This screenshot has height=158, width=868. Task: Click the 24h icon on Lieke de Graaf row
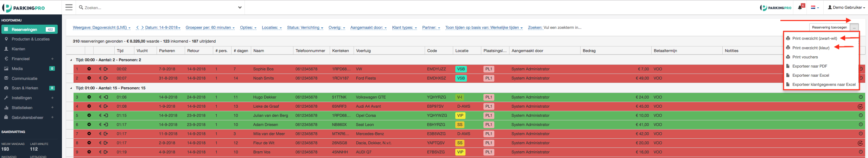860,106
